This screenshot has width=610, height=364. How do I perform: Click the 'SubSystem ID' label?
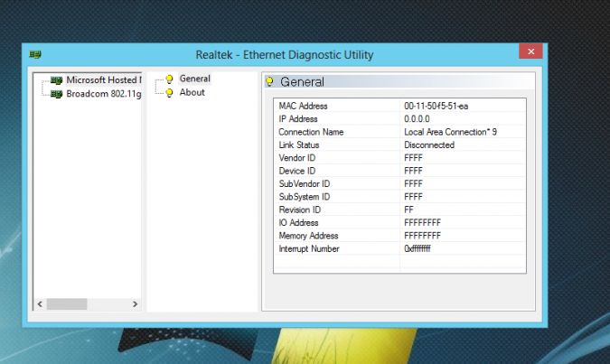(x=305, y=197)
